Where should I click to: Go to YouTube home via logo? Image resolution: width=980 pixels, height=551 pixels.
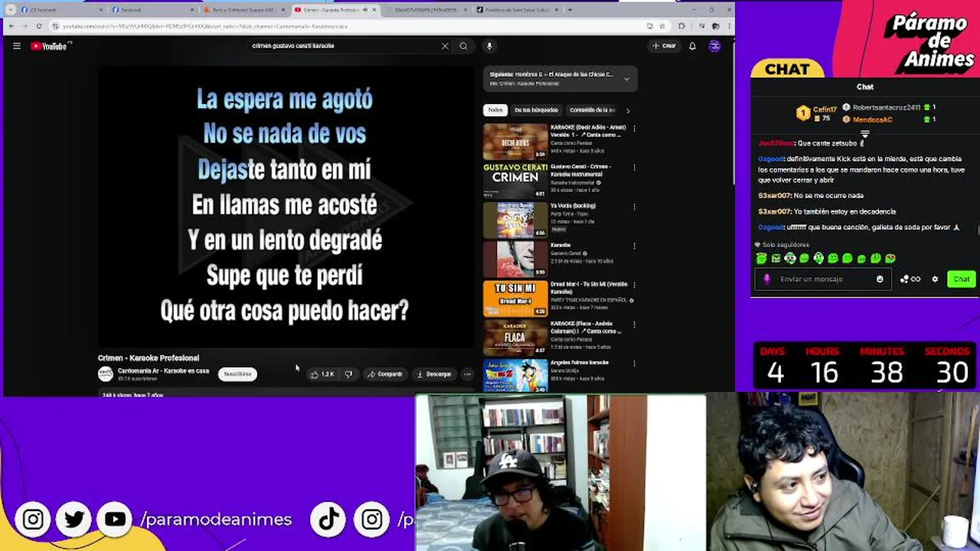click(x=51, y=46)
